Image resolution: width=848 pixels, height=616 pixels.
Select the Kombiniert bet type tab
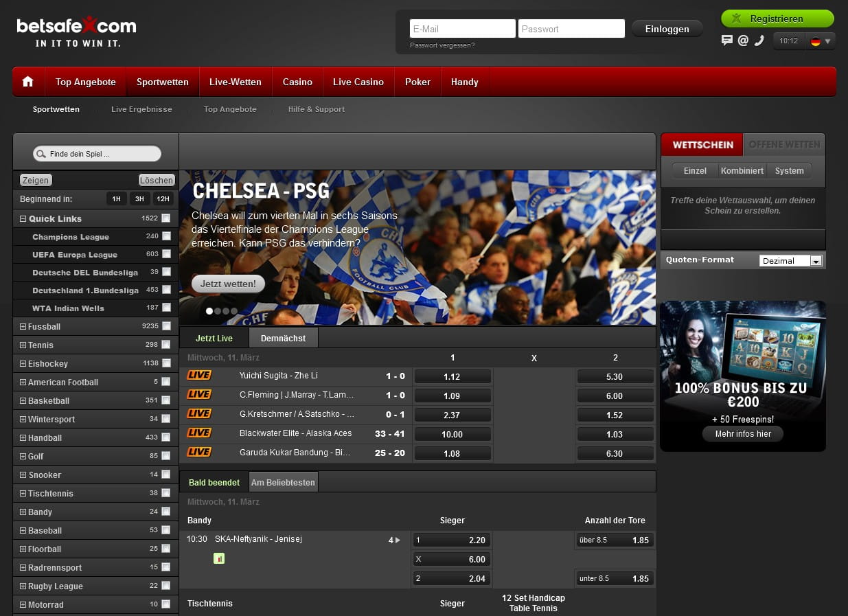[742, 171]
